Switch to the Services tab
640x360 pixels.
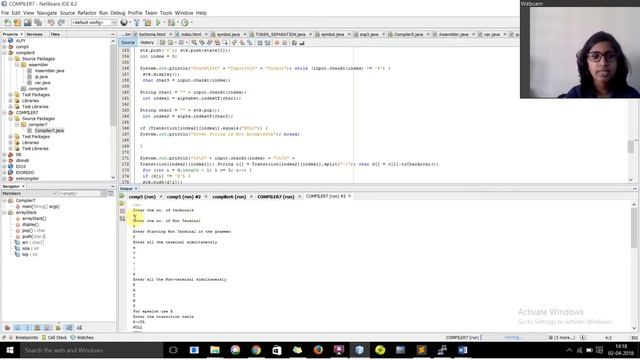pyautogui.click(x=34, y=34)
